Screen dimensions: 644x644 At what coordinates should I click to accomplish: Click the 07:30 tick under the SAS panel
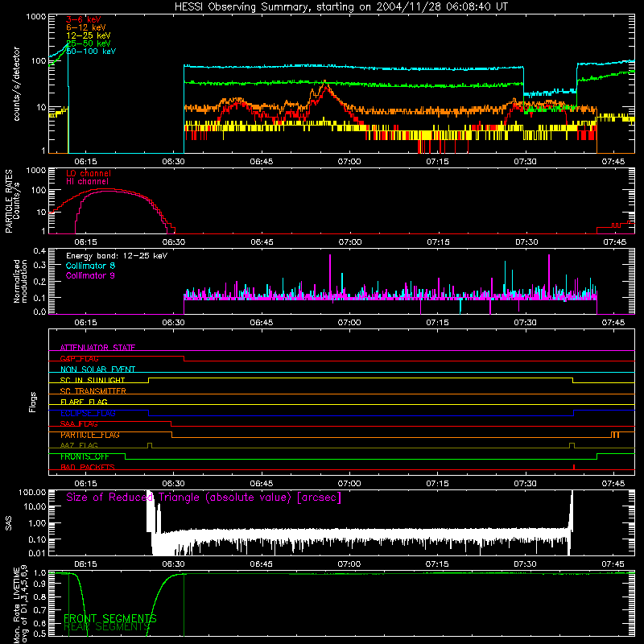tap(525, 564)
